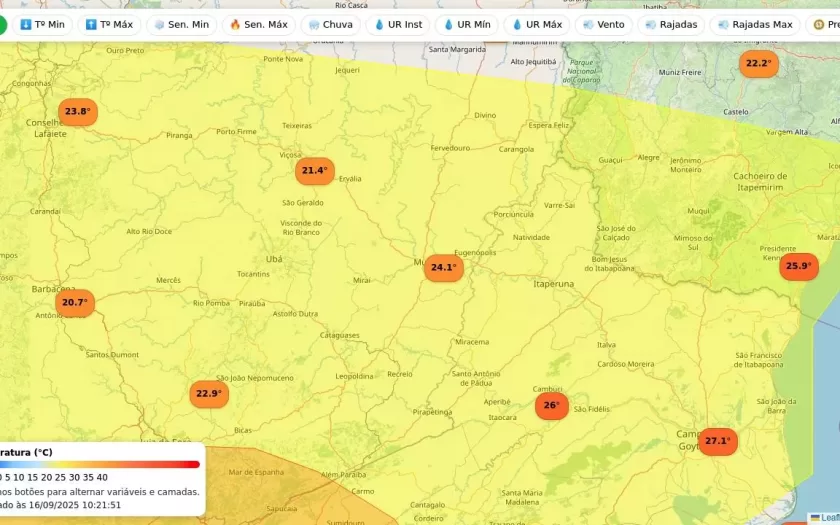Click the 23.8° marker near Conselheiro Lafaiete
840x525 pixels.
click(x=78, y=112)
